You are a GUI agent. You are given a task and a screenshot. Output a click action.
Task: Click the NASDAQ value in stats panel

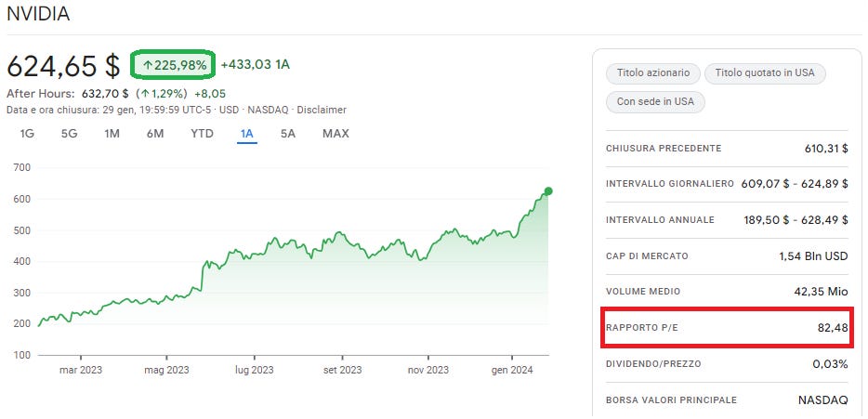(x=822, y=399)
